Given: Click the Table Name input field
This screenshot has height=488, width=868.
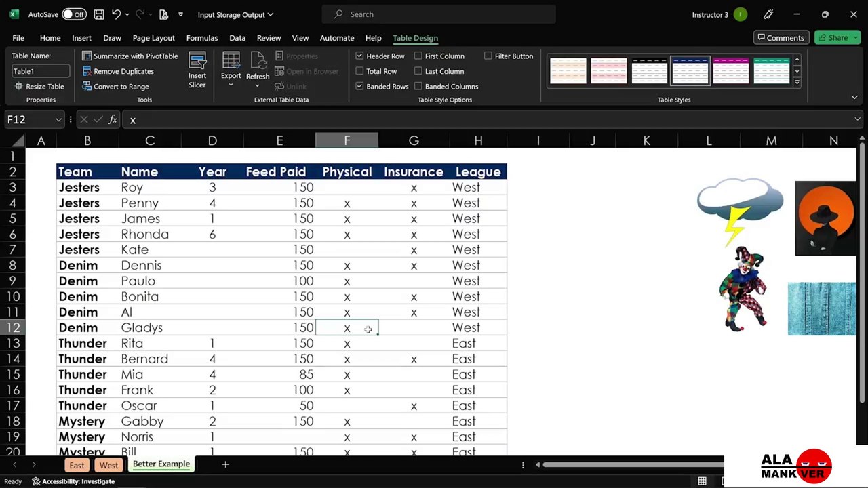Looking at the screenshot, I should coord(41,71).
